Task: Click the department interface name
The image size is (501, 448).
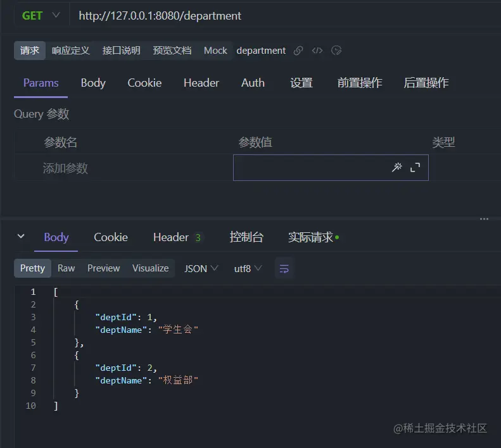Action: [x=261, y=51]
